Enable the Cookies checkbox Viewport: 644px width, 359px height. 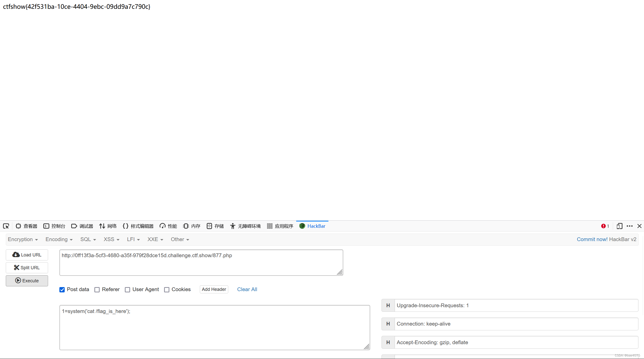167,290
